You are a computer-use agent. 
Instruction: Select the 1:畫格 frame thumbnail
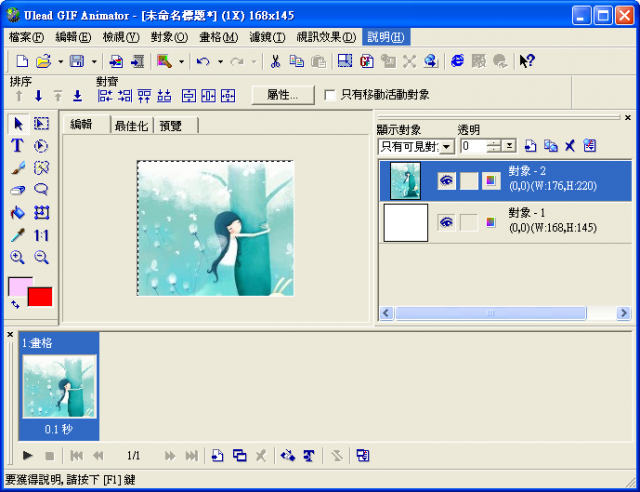(x=59, y=386)
